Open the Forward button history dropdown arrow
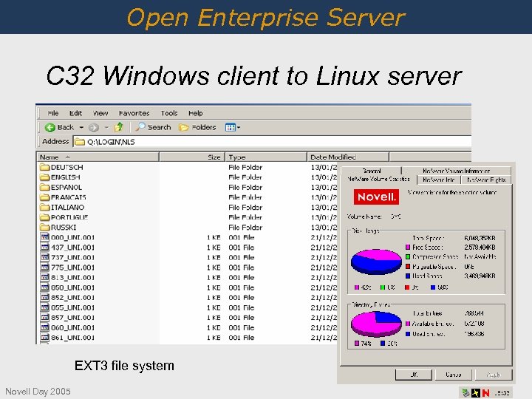 click(x=106, y=128)
